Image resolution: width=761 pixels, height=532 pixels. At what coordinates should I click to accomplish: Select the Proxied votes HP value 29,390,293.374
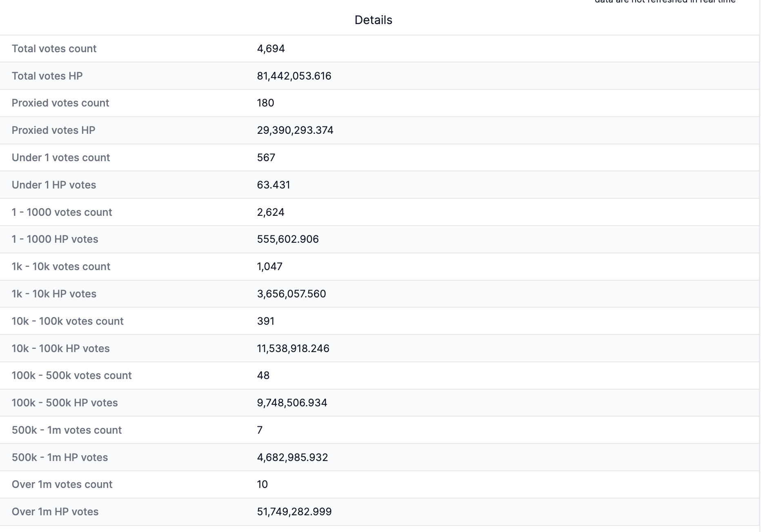[295, 130]
